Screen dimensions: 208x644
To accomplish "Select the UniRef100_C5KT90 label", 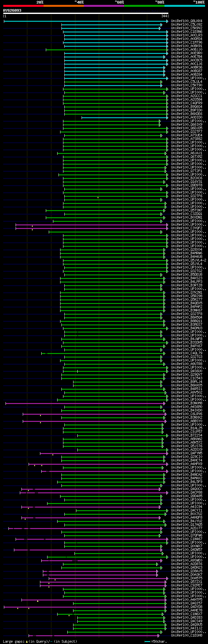I will [x=187, y=85].
